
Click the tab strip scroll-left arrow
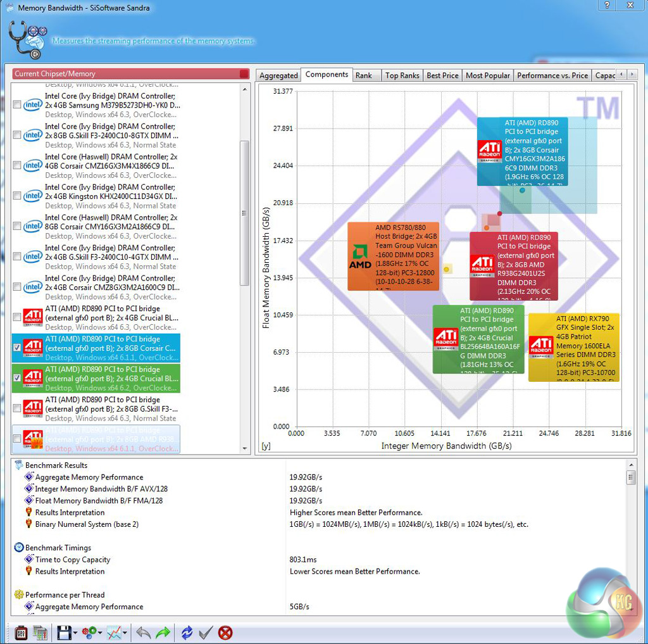[x=621, y=75]
